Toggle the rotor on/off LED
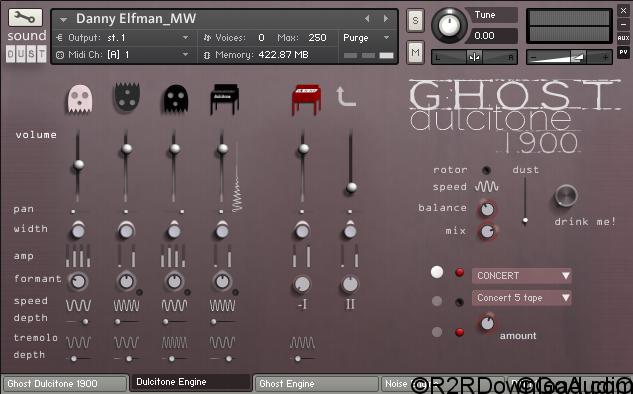 click(x=486, y=170)
